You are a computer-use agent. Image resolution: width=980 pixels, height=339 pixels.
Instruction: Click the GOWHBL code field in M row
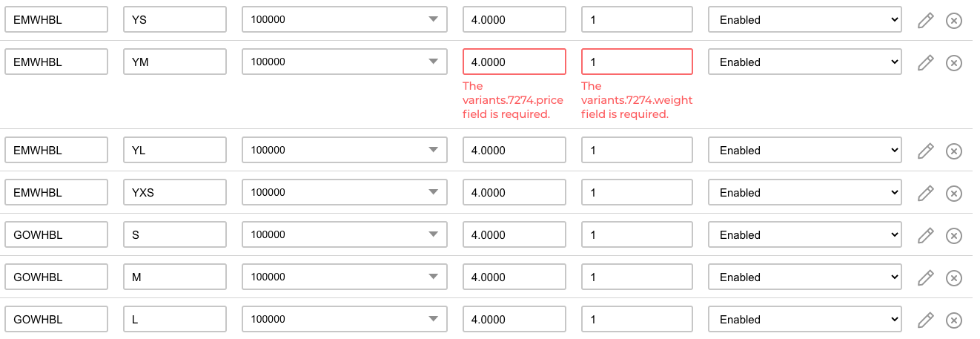click(x=56, y=277)
